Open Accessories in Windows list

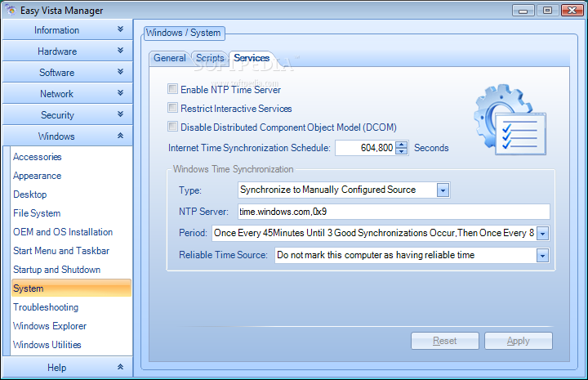tap(37, 157)
